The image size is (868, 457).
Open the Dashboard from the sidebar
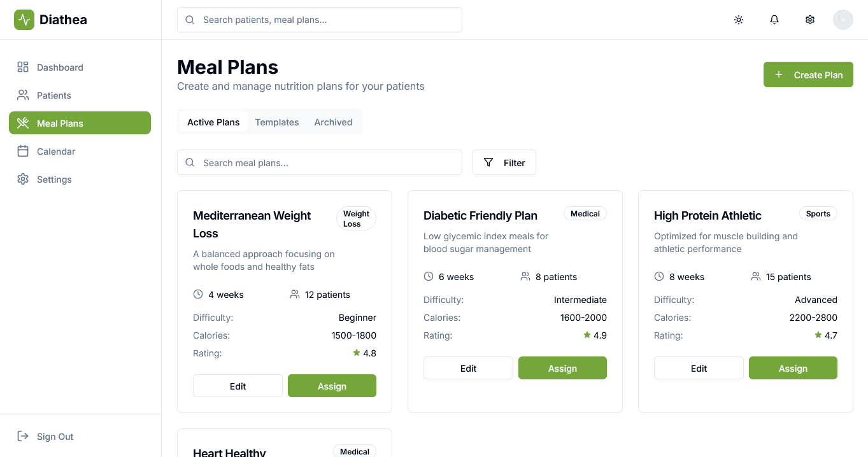[59, 67]
